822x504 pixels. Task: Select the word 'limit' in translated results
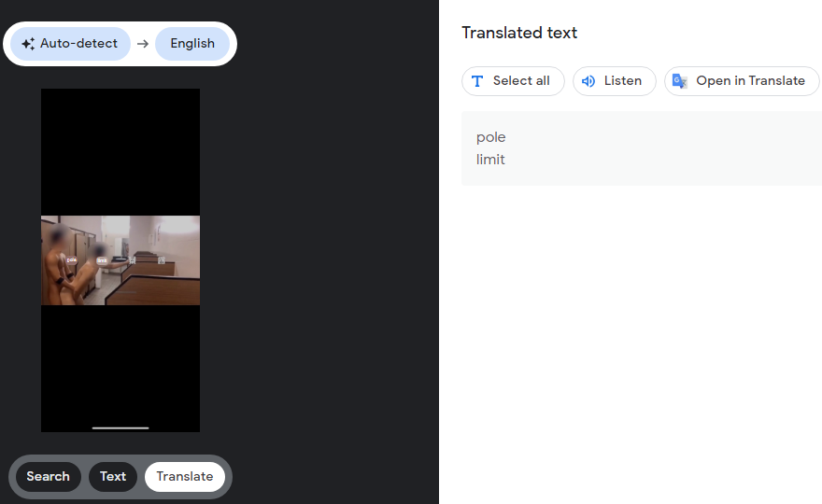pyautogui.click(x=490, y=160)
